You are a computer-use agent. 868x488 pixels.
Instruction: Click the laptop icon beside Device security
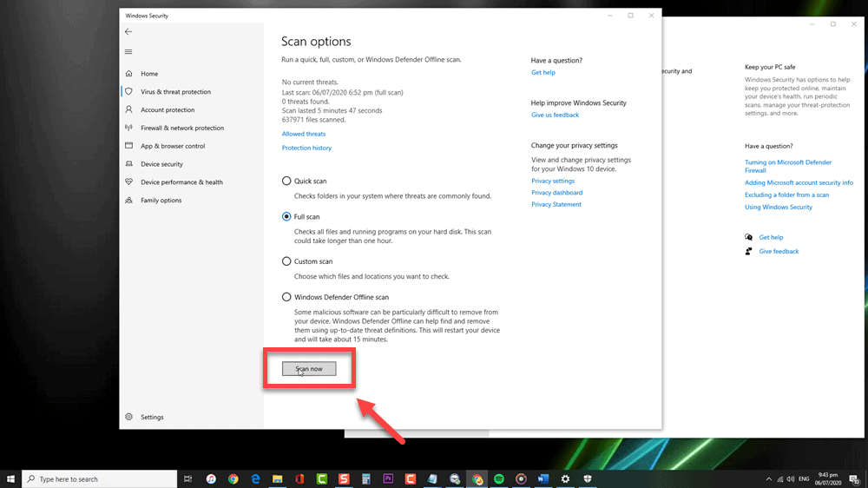(x=129, y=164)
